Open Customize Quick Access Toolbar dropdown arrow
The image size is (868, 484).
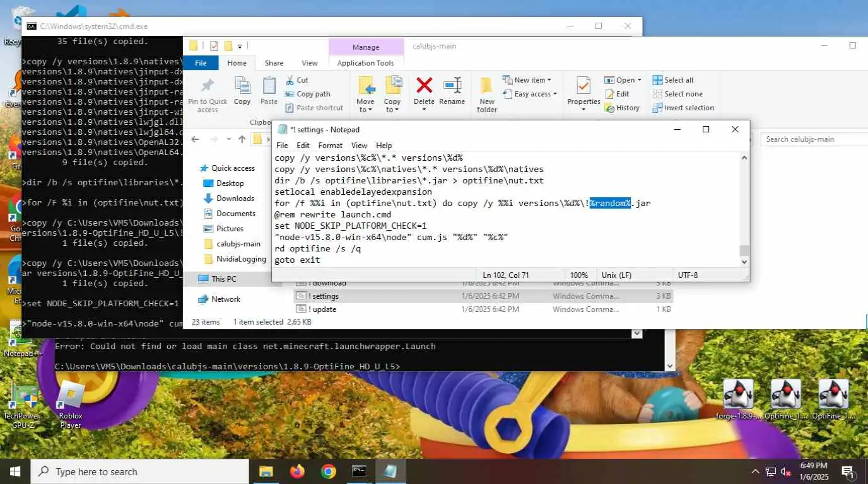coord(240,46)
